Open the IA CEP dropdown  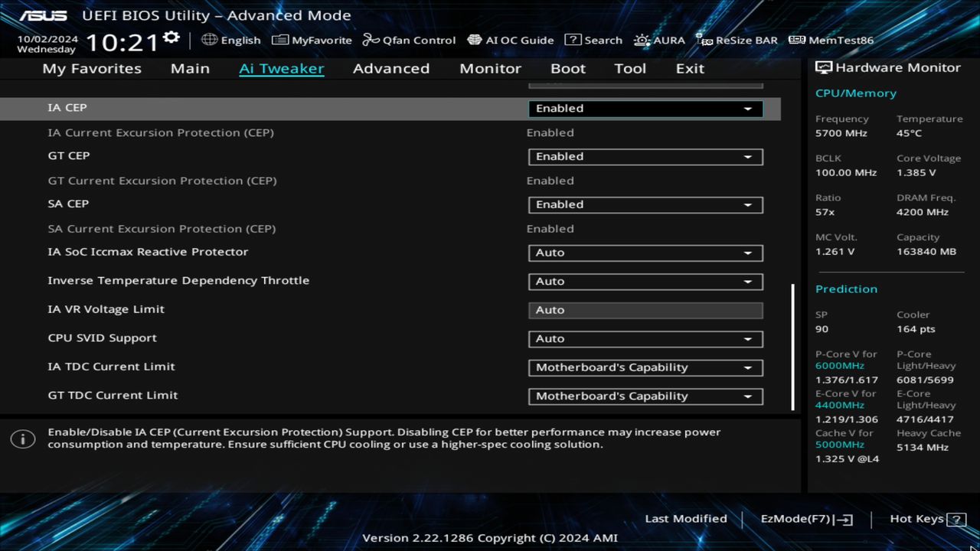click(x=645, y=108)
